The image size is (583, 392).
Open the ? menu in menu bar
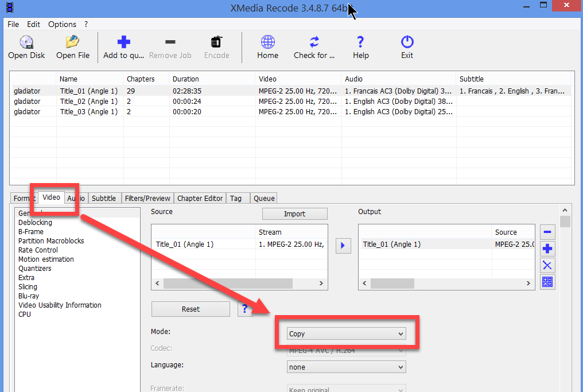[x=86, y=24]
